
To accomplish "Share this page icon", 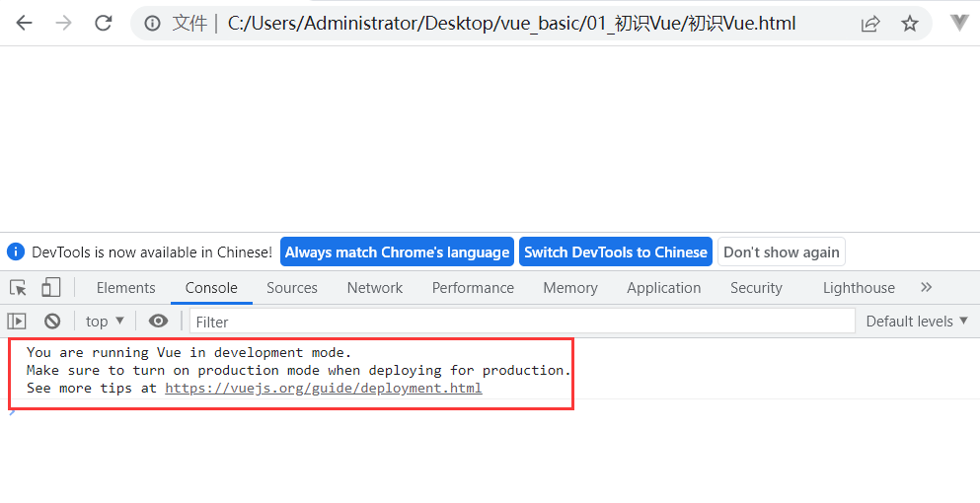I will click(870, 24).
